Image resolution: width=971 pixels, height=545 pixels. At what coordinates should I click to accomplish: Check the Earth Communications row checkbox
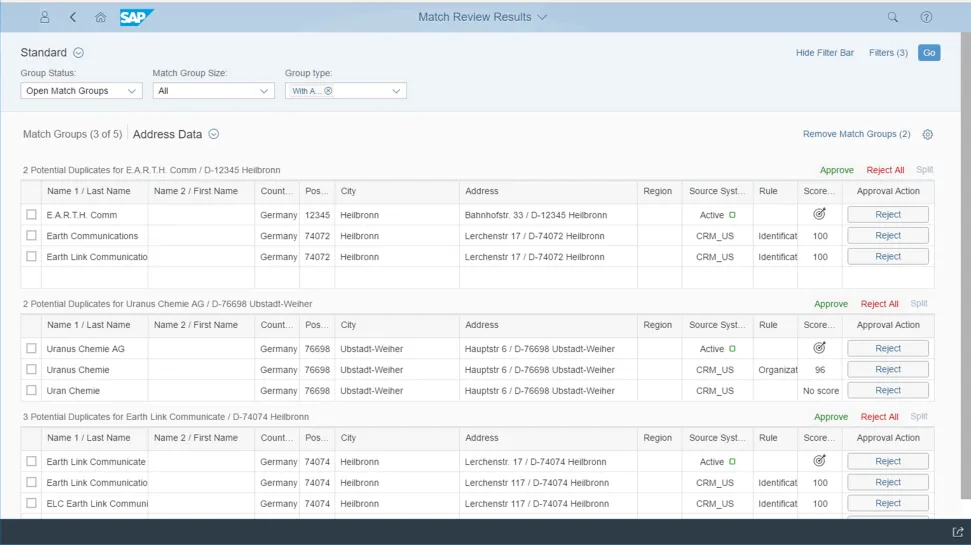(x=32, y=236)
